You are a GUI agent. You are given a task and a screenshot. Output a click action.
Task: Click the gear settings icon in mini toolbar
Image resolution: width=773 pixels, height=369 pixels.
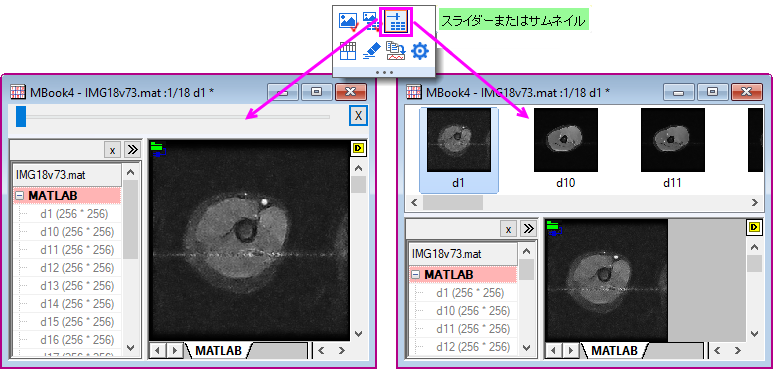[x=420, y=51]
